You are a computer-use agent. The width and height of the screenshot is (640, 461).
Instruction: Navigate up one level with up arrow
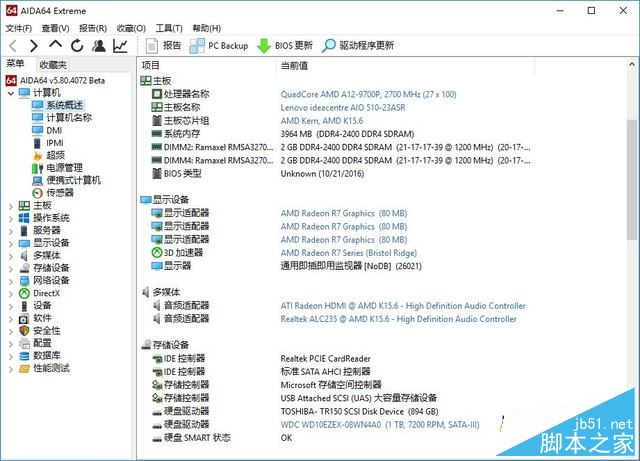pos(56,45)
